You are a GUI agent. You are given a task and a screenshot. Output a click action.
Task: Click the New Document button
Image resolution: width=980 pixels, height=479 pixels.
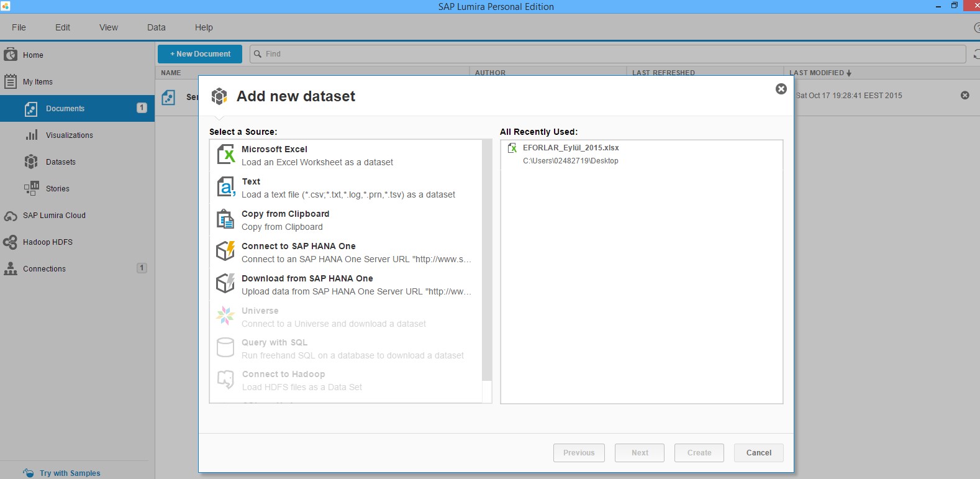pyautogui.click(x=201, y=54)
